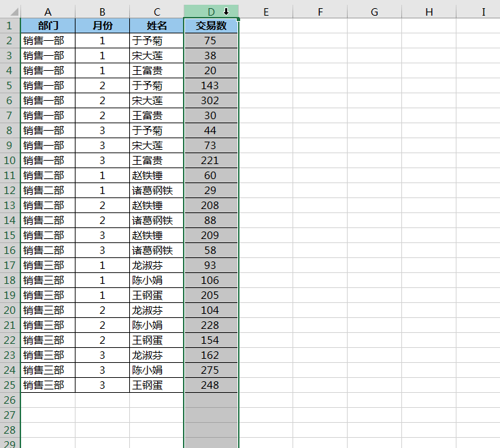The height and width of the screenshot is (448, 500).
Task: Select cell with value 88
Action: point(211,220)
